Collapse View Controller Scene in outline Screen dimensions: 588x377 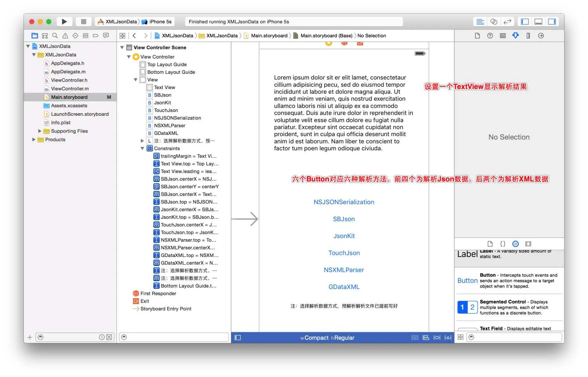pos(122,47)
